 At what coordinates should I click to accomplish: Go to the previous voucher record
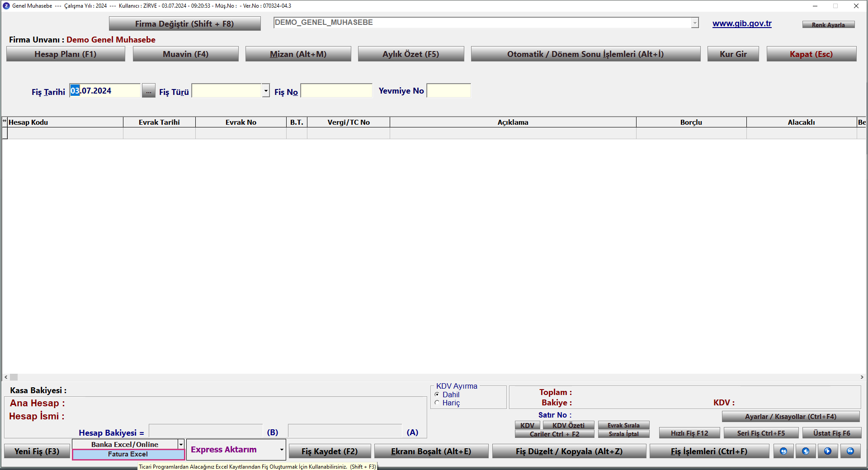point(806,451)
